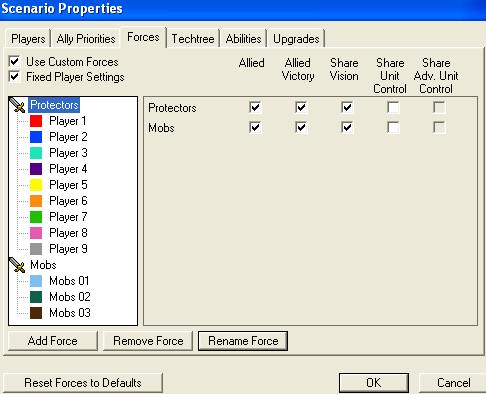Switch to the Players tab
Image resolution: width=486 pixels, height=394 pixels.
pyautogui.click(x=28, y=39)
